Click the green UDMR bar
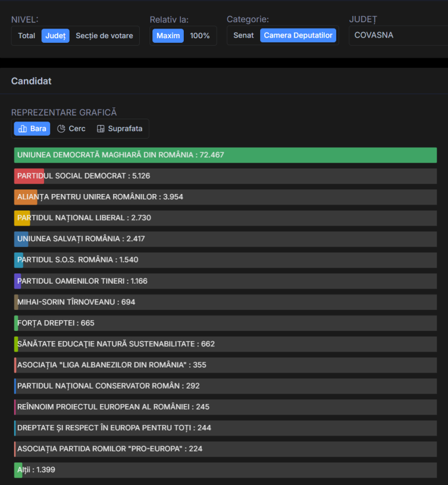Screen dimensions: 448x485 click(225, 155)
